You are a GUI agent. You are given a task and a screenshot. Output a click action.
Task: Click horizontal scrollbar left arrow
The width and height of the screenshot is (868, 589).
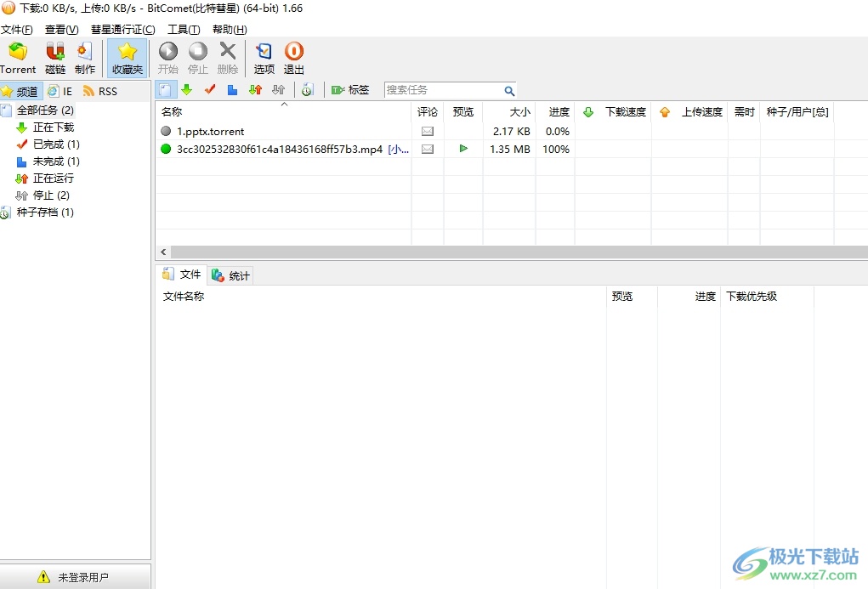[x=163, y=252]
